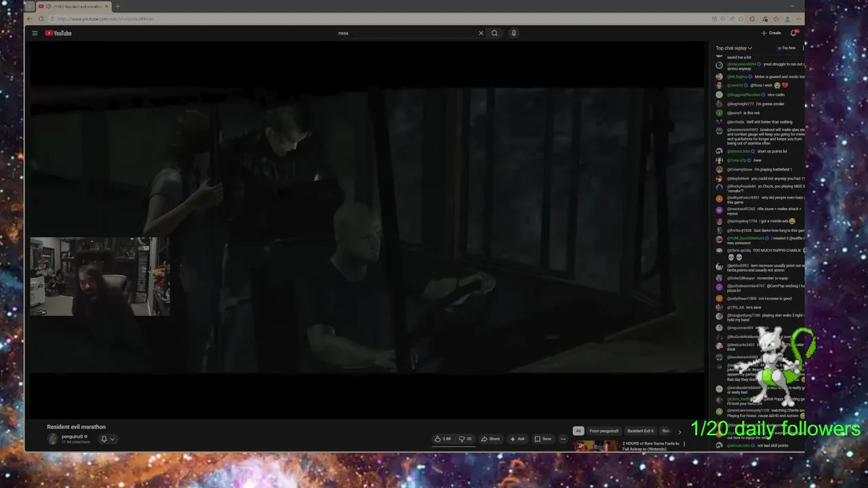The width and height of the screenshot is (868, 488).
Task: Clear the search box text
Action: [x=481, y=33]
